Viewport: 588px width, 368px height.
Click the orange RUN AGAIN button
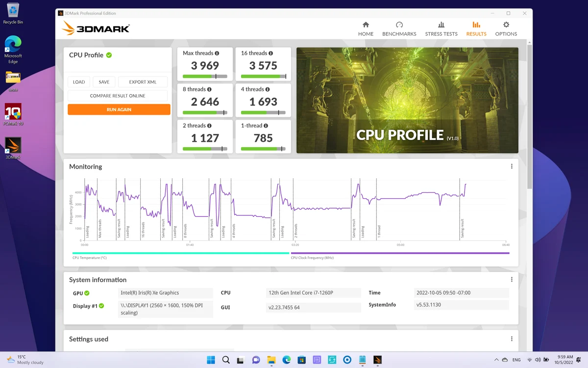pyautogui.click(x=119, y=109)
